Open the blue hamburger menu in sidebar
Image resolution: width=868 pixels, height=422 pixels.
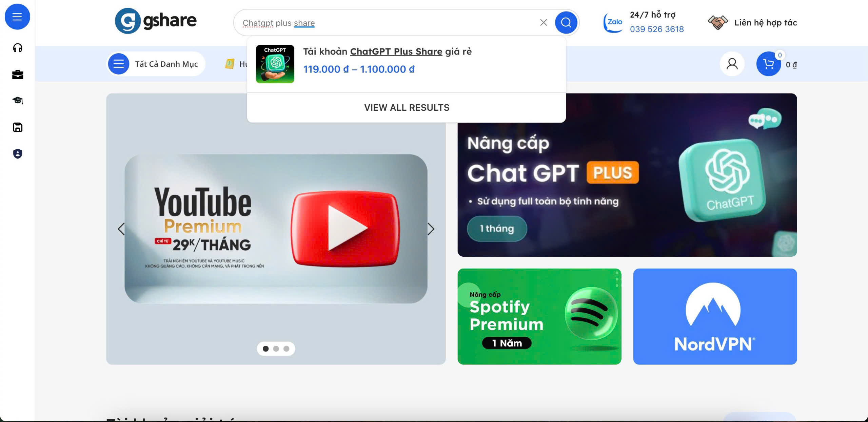(17, 17)
